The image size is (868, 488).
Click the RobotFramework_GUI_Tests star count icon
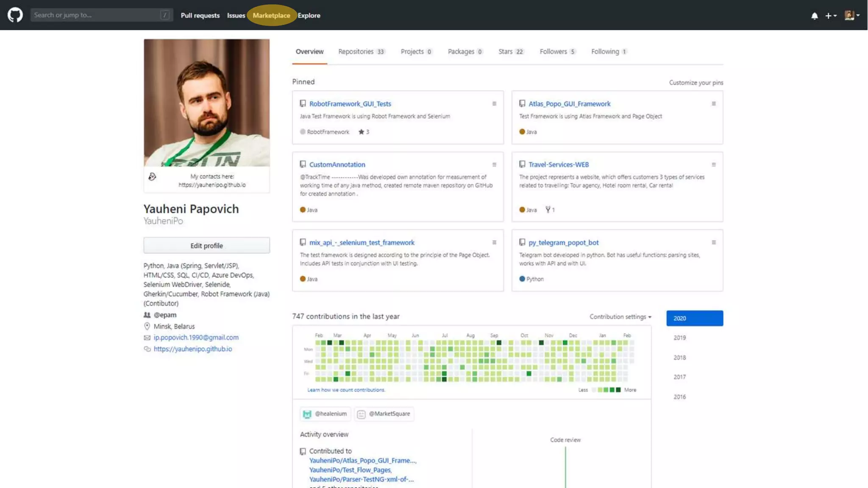pyautogui.click(x=361, y=132)
